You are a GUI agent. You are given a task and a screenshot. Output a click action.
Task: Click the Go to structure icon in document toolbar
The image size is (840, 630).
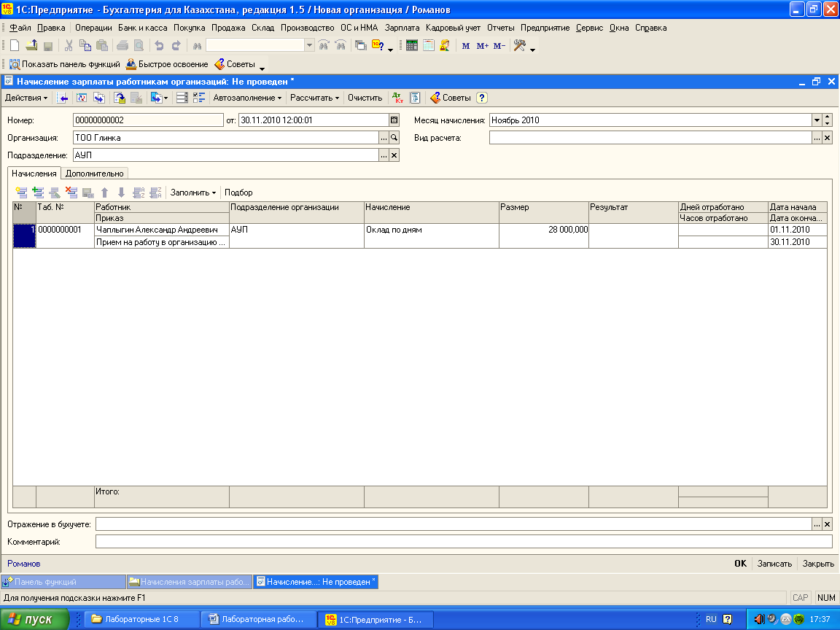pyautogui.click(x=159, y=98)
